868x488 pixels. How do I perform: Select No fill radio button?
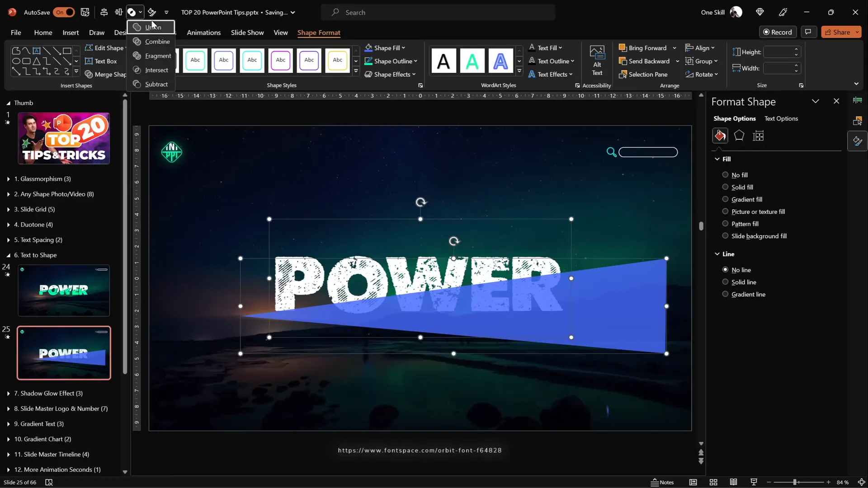pos(725,175)
